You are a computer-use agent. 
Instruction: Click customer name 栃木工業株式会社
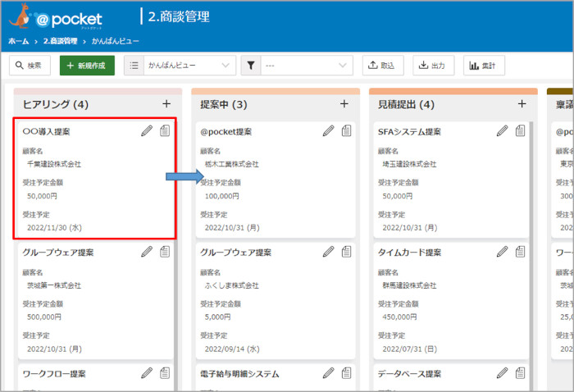click(232, 164)
